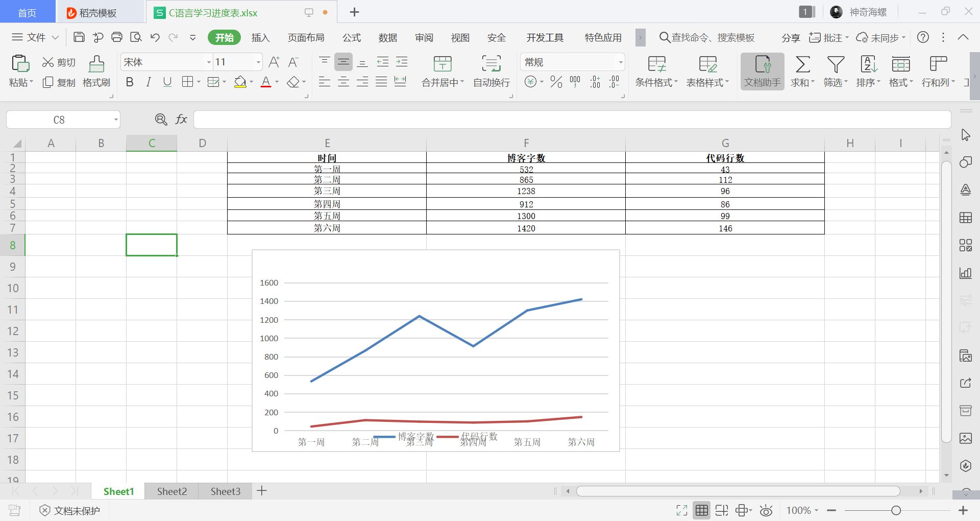Screen dimensions: 980x521
Task: Switch to the 数据 (Data) tab
Action: coord(388,38)
